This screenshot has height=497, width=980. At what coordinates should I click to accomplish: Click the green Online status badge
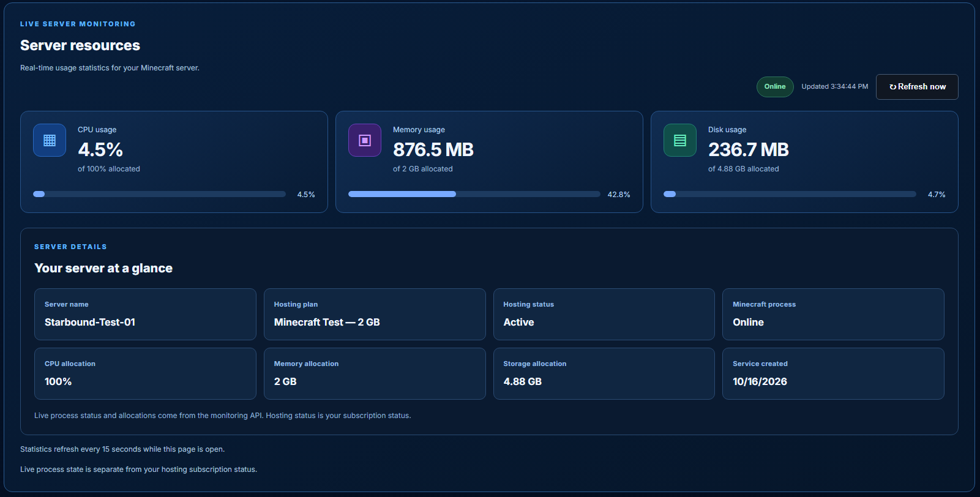point(775,87)
